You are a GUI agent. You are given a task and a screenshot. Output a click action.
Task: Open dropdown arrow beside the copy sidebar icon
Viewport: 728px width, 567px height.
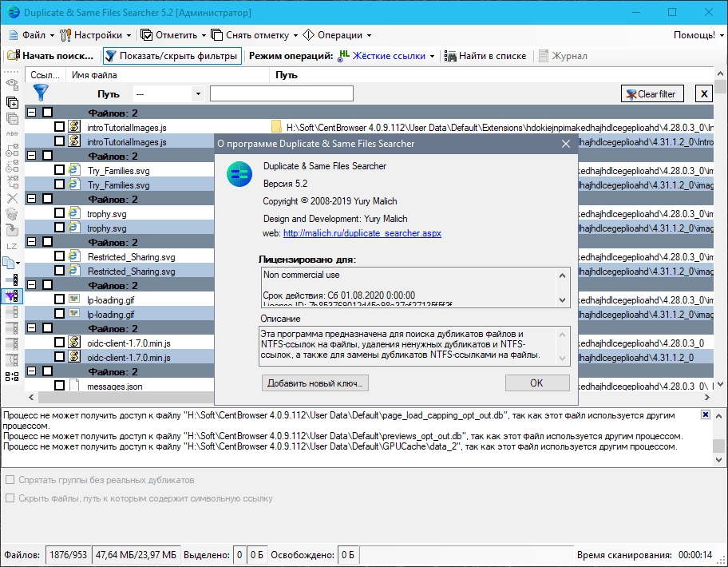point(18,264)
